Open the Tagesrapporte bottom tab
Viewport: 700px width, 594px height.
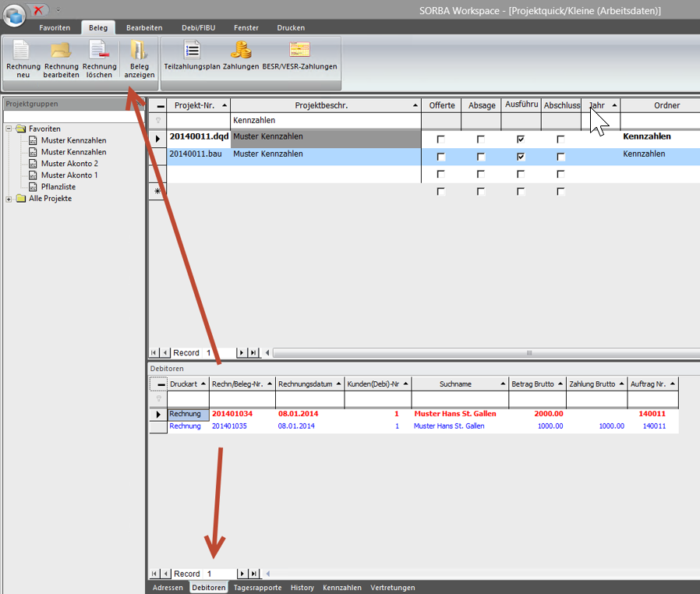click(257, 588)
